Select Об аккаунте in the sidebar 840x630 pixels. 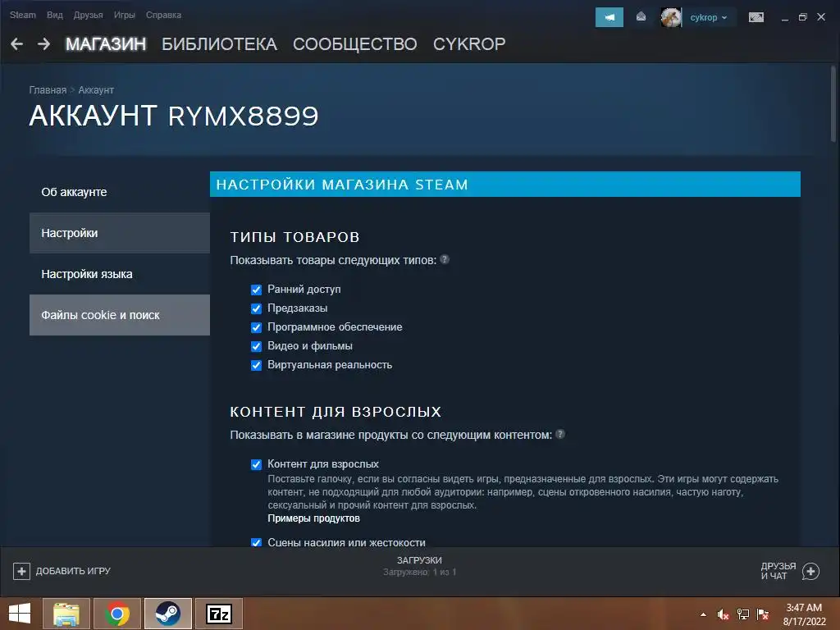[120, 192]
